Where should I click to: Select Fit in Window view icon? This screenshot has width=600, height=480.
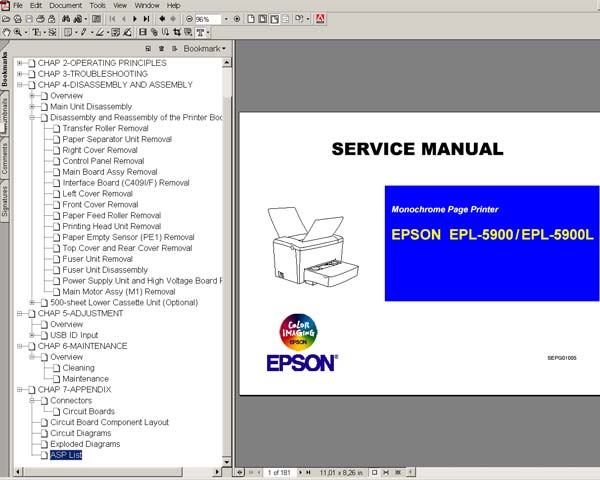[x=262, y=19]
